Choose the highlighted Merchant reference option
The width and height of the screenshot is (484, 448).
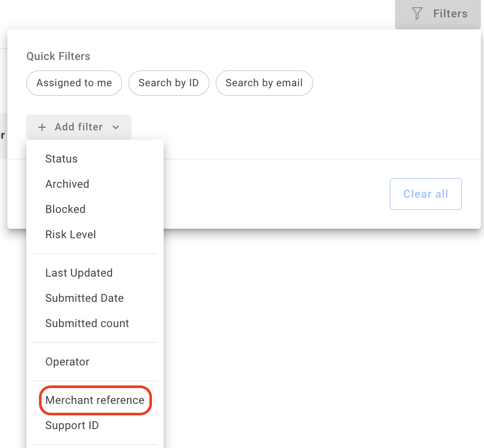tap(95, 400)
